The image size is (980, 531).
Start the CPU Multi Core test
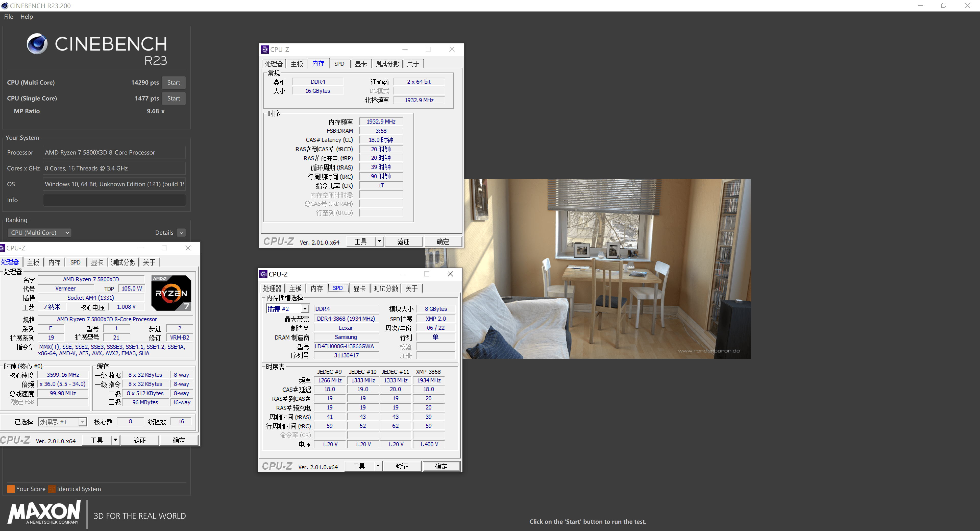[174, 83]
